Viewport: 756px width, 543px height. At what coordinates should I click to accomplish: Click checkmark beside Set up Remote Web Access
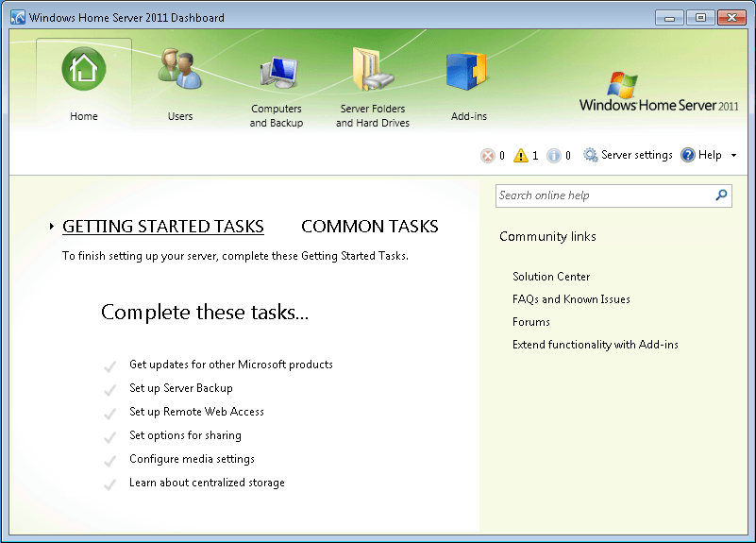coord(109,414)
